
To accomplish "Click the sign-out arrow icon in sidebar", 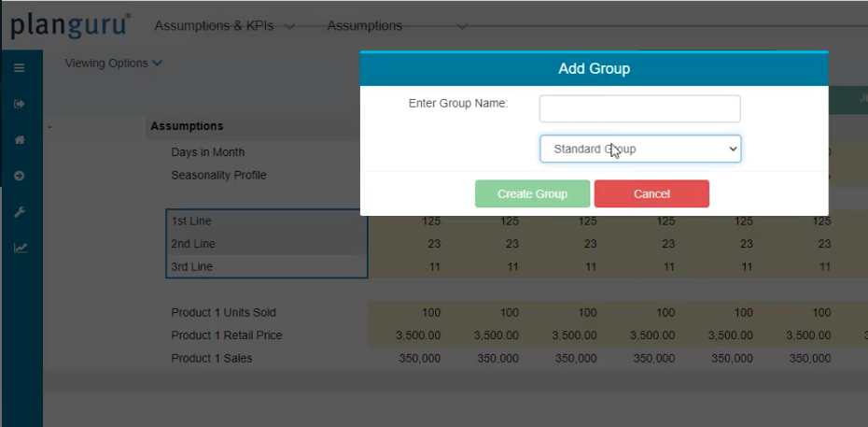I will click(20, 104).
